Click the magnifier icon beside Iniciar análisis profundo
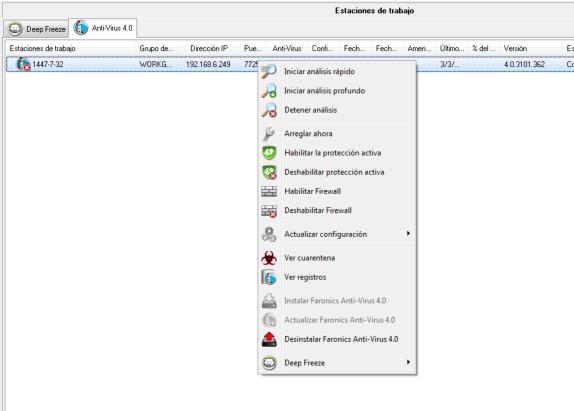 click(269, 90)
